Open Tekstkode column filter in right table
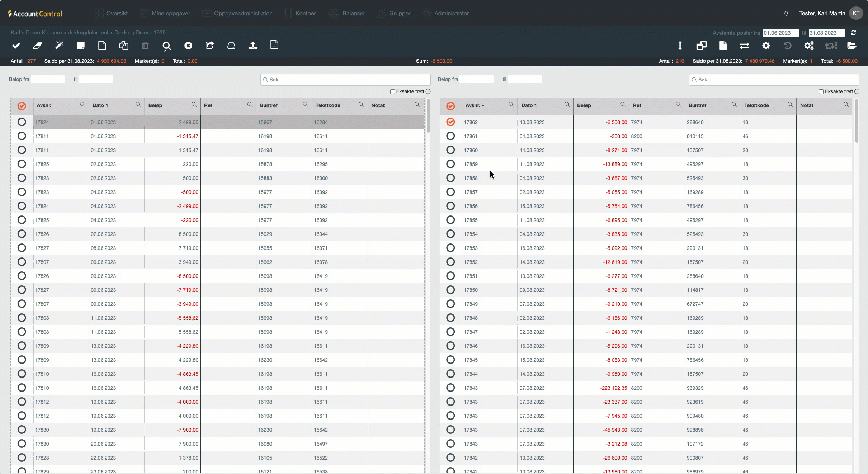The width and height of the screenshot is (868, 474). 790,104
